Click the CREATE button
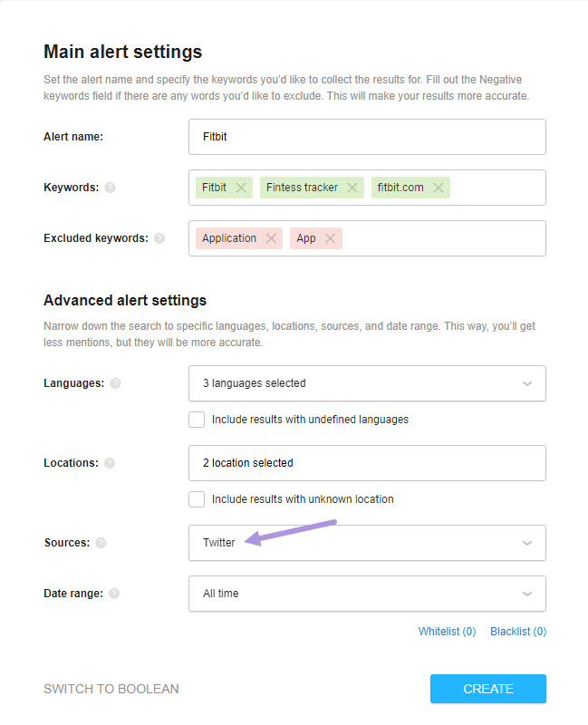Image resolution: width=588 pixels, height=725 pixels. 488,689
